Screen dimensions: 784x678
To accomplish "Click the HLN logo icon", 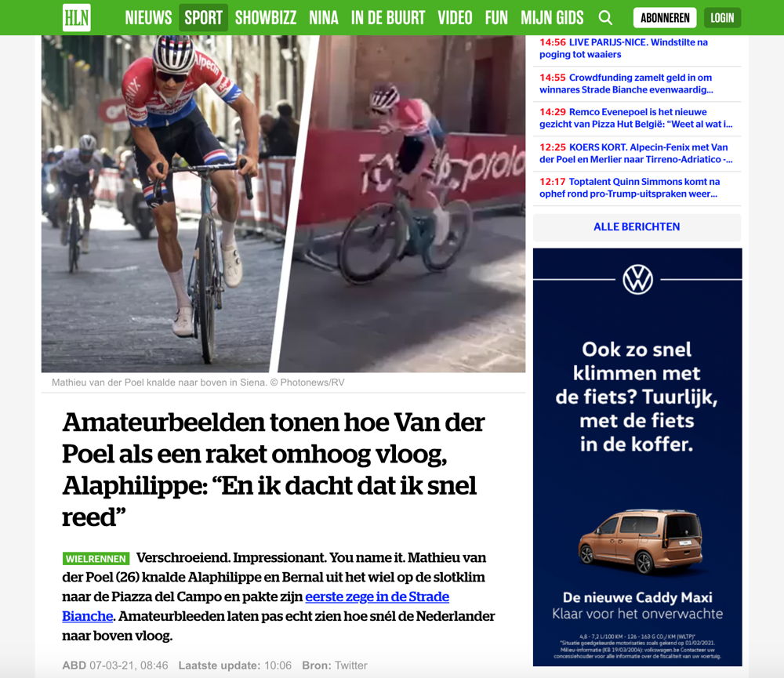I will (77, 17).
